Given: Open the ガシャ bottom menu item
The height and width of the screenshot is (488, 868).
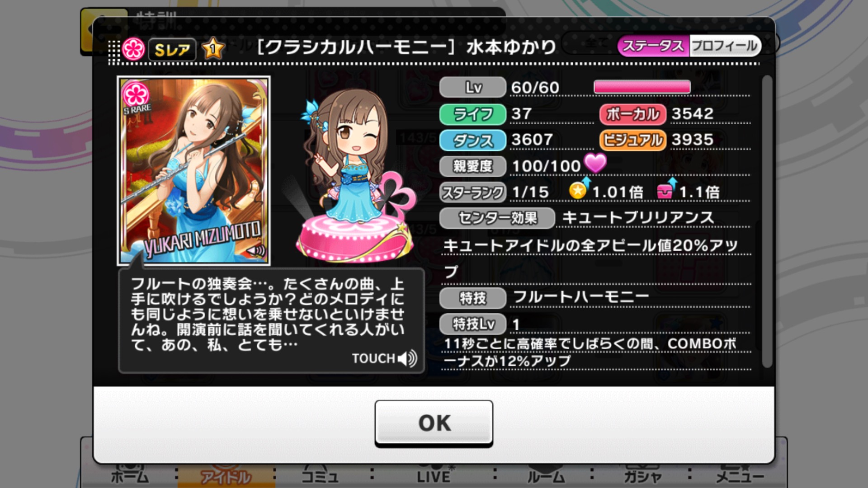Looking at the screenshot, I should (x=642, y=476).
